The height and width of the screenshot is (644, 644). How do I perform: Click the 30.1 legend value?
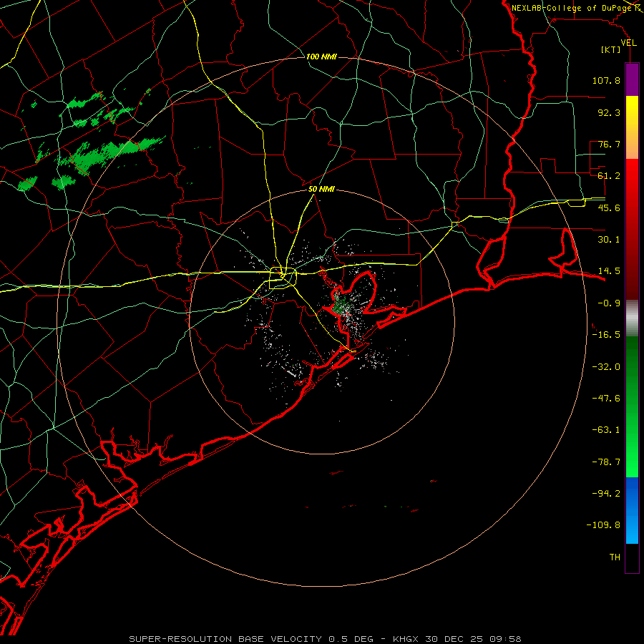(x=609, y=240)
